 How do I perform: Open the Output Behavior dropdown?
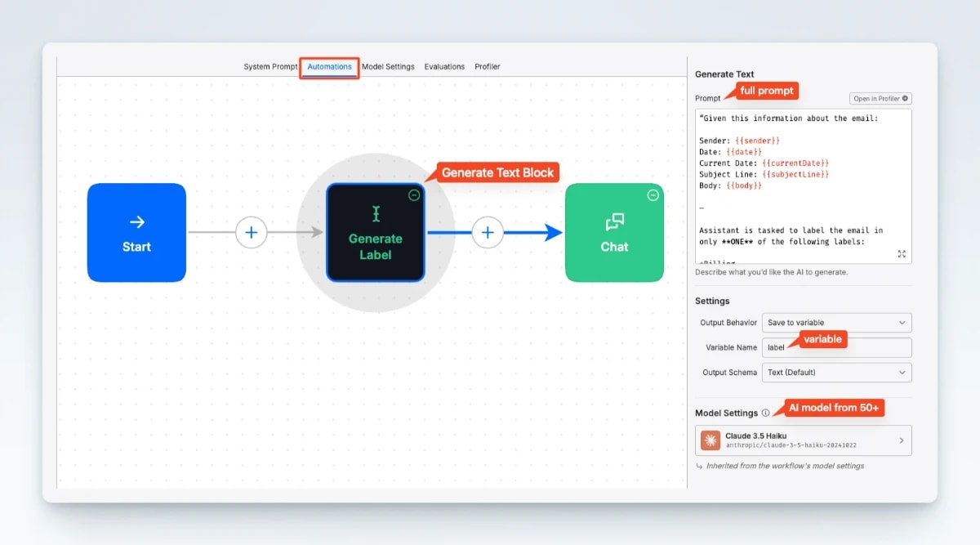tap(836, 322)
